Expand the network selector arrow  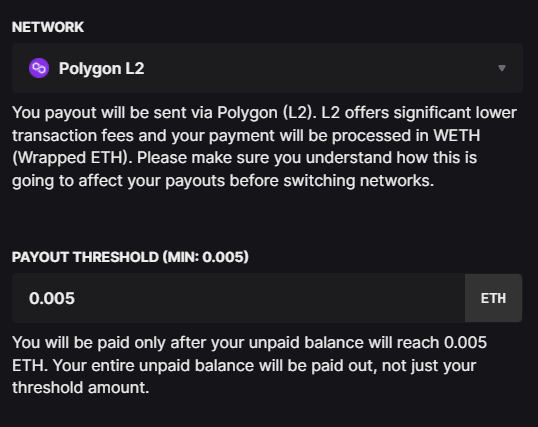[502, 68]
